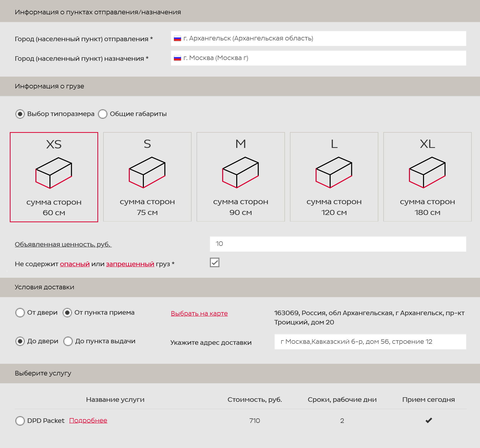Click the pickup point address text

point(369,317)
